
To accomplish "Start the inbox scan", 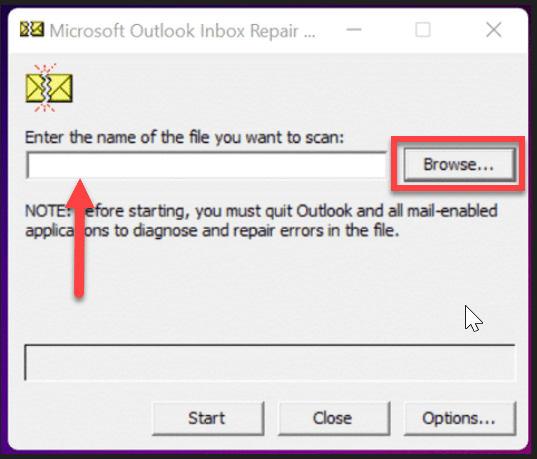I will tap(208, 418).
